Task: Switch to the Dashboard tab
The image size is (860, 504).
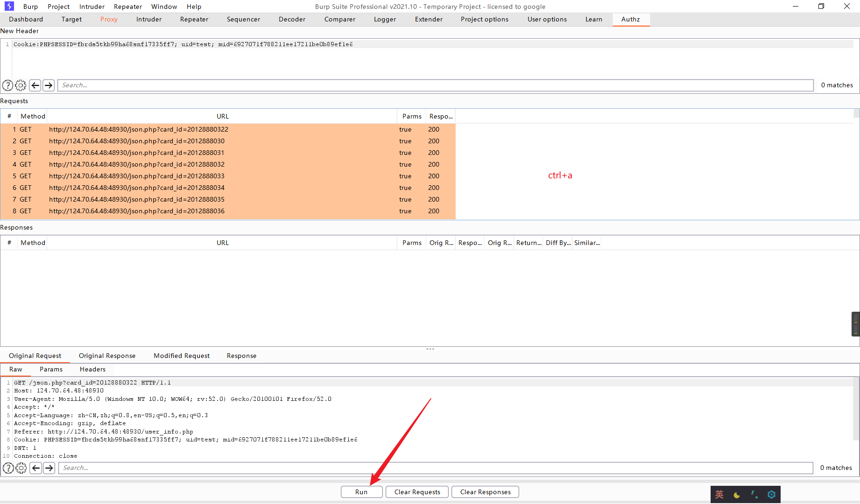Action: (x=26, y=19)
